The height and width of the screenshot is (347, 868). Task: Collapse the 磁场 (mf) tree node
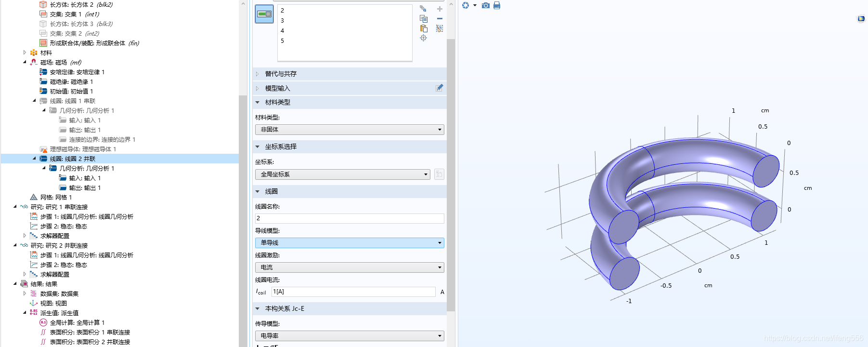[25, 62]
